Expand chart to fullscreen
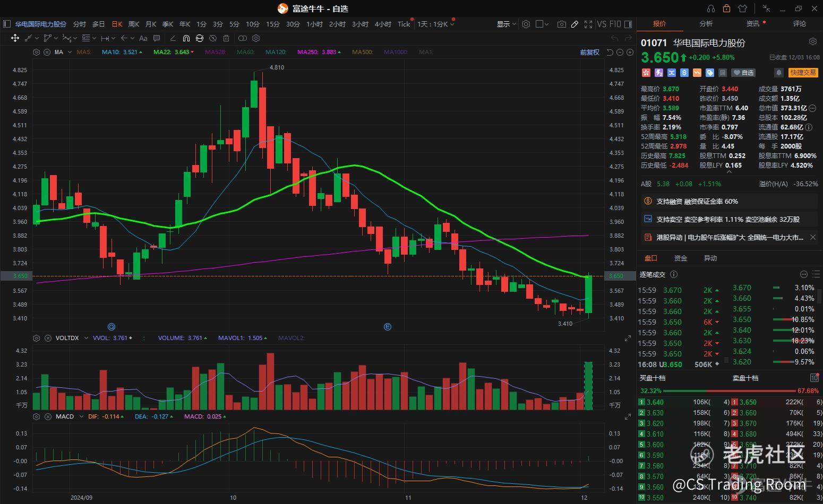This screenshot has height=504, width=823. pos(588,24)
